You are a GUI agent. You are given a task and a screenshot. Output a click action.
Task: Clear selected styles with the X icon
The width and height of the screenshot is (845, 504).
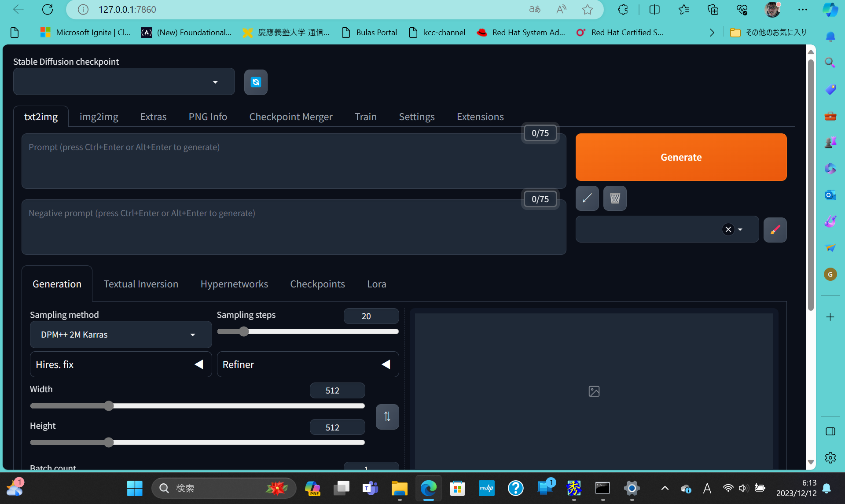coord(728,229)
